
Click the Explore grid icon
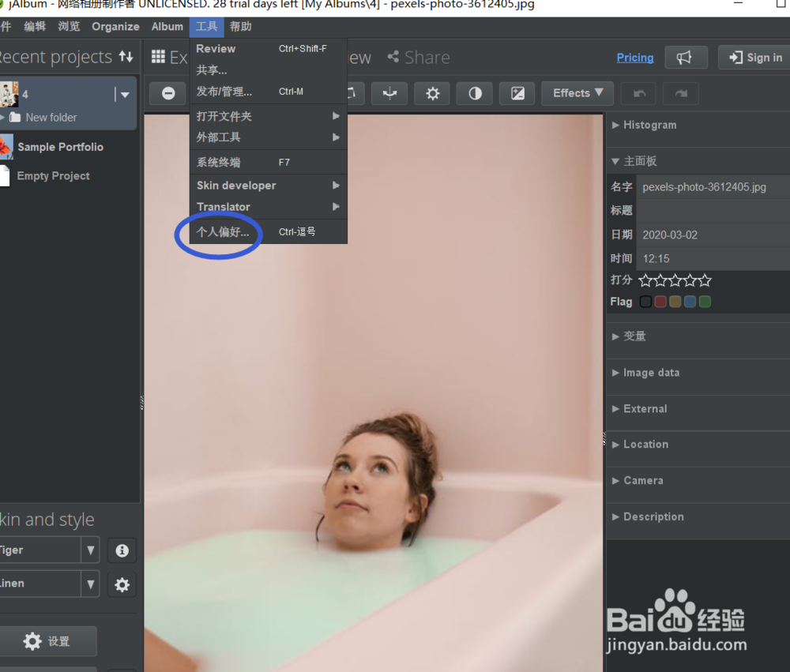158,56
